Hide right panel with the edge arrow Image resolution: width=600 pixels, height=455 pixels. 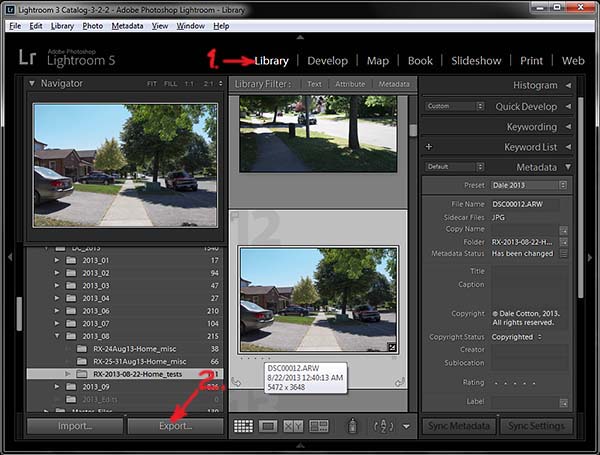coord(590,258)
